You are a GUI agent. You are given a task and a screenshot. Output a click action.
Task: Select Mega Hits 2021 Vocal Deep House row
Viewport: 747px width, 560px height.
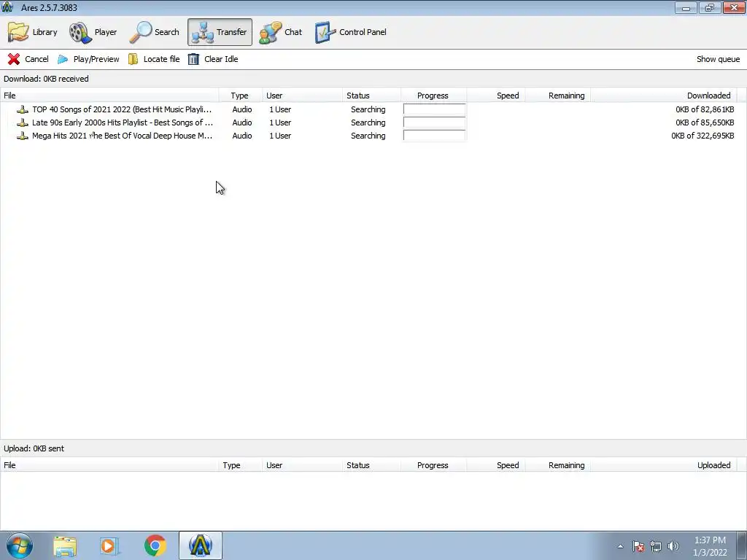pyautogui.click(x=373, y=136)
